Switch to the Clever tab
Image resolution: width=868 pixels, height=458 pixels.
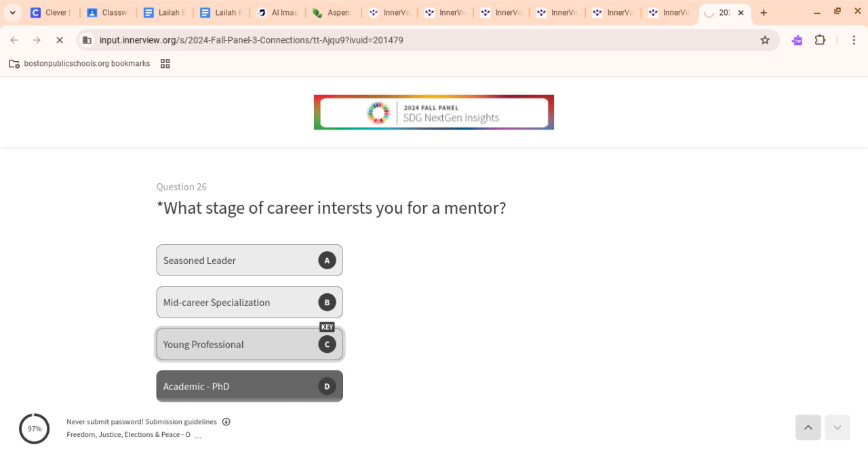click(51, 13)
